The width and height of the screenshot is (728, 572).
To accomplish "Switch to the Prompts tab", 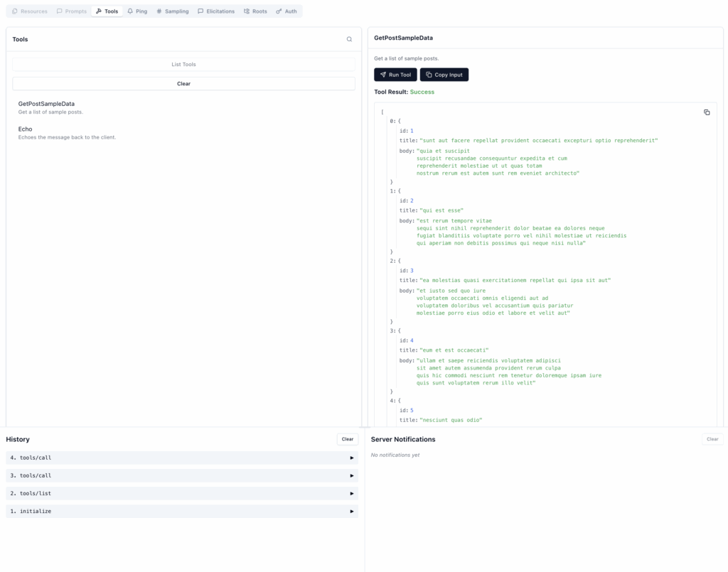I will coord(71,11).
